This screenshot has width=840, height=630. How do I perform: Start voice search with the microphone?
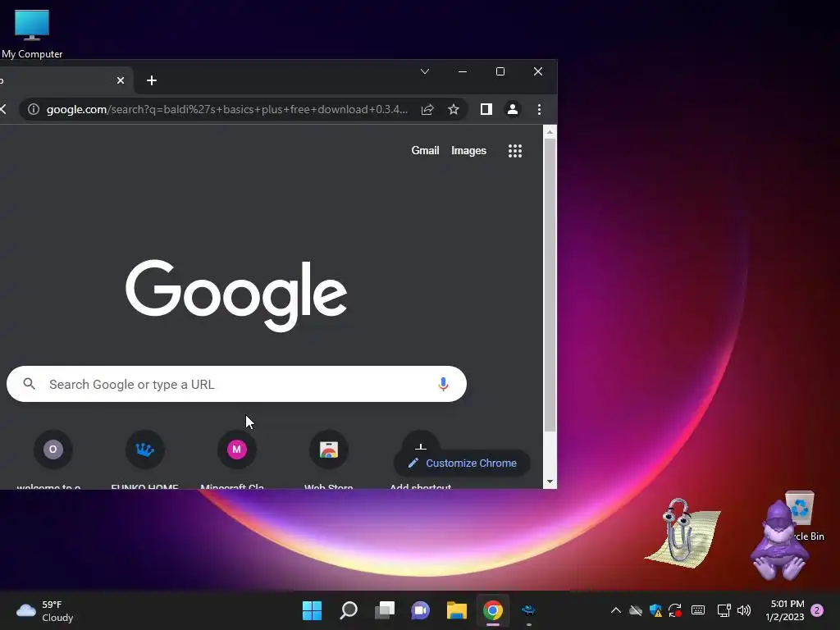click(443, 384)
